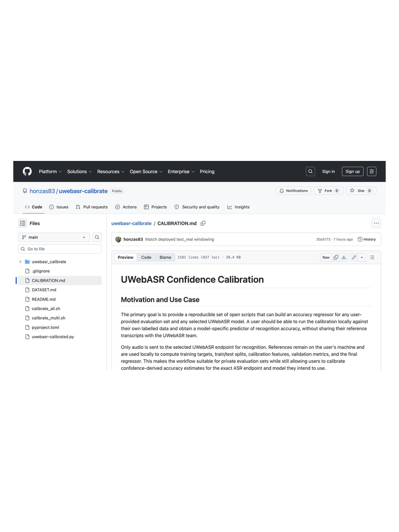Open calibrate_multi.sh file
The height and width of the screenshot is (532, 399).
[48, 318]
